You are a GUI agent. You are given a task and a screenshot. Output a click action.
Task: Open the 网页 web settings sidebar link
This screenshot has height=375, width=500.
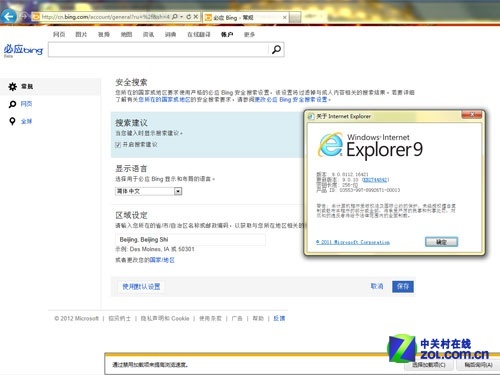(26, 104)
